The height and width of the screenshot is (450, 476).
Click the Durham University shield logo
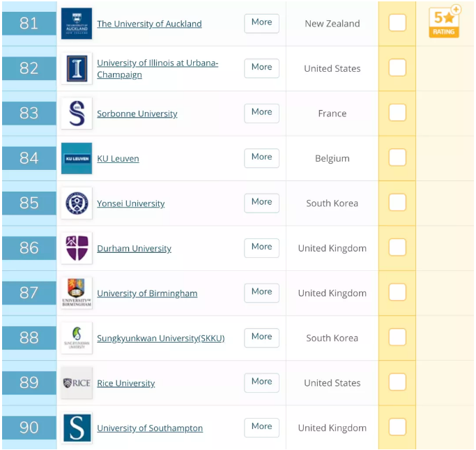(76, 248)
